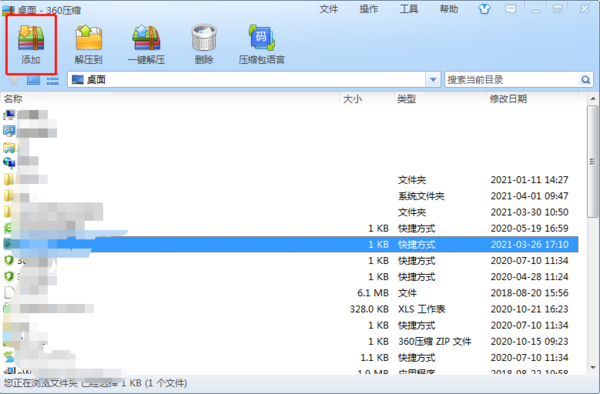The width and height of the screenshot is (600, 394).
Task: Click the green shield icon beside 2020-07-10 row
Action: (9, 260)
